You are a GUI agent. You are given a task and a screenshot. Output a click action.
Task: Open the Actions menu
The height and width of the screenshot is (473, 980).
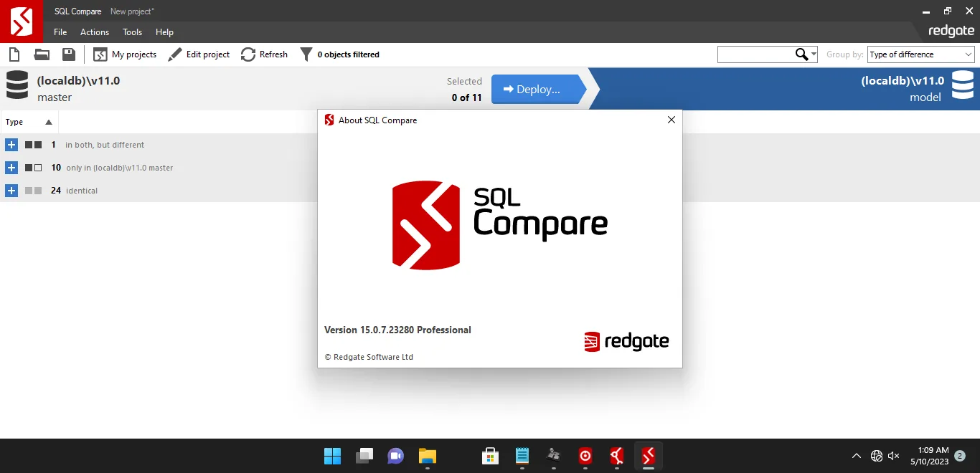click(x=95, y=32)
